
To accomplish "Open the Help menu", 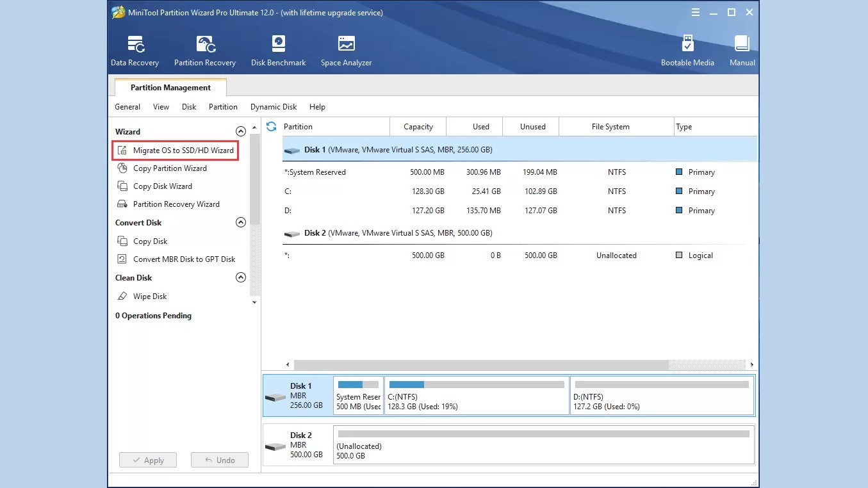I will pyautogui.click(x=317, y=107).
